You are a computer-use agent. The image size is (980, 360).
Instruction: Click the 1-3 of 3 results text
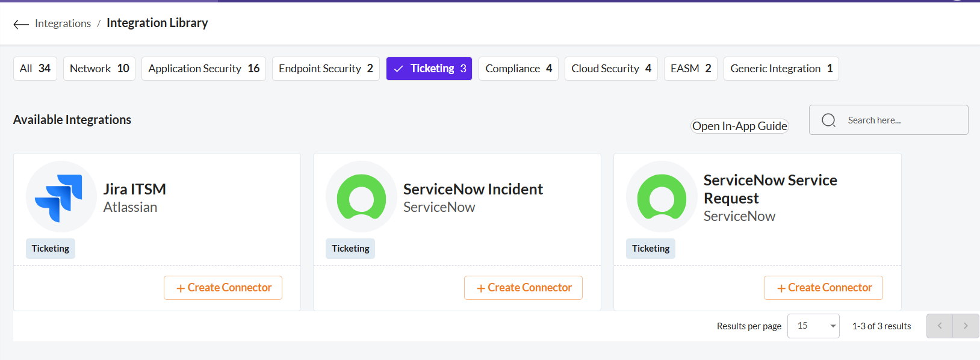tap(881, 326)
